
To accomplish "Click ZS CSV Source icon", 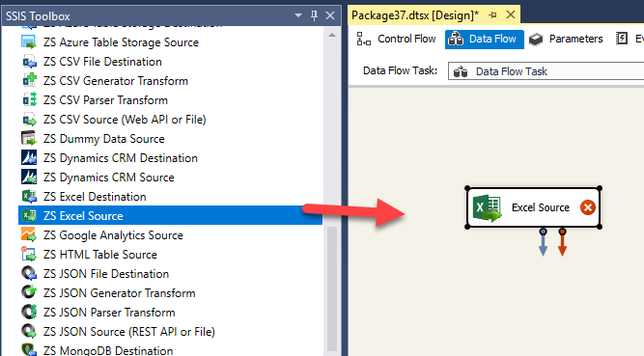I will 29,120.
